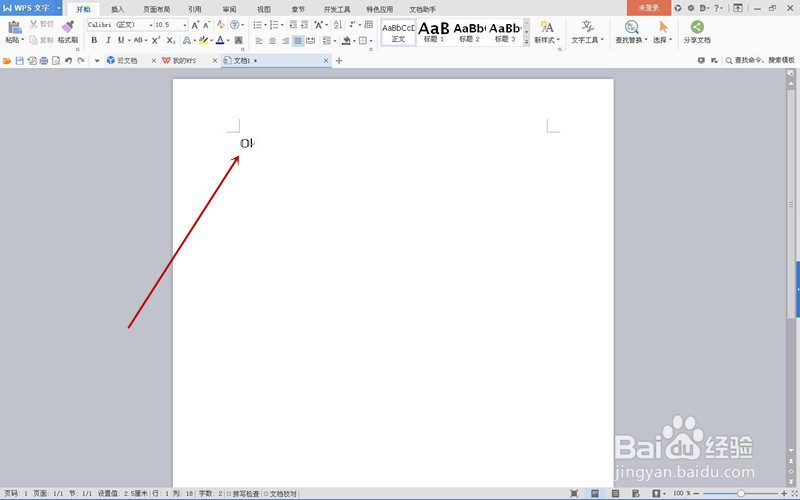The image size is (800, 500).
Task: Open the font size 10.5 dropdown
Action: click(185, 24)
